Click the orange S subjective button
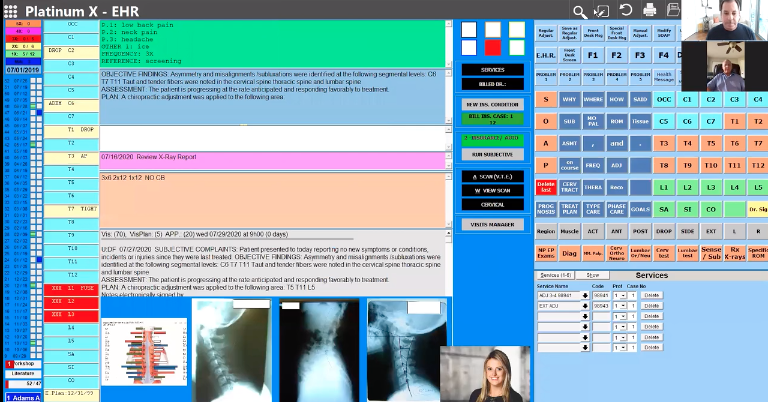Screen dimensions: 768x402 [x=546, y=99]
